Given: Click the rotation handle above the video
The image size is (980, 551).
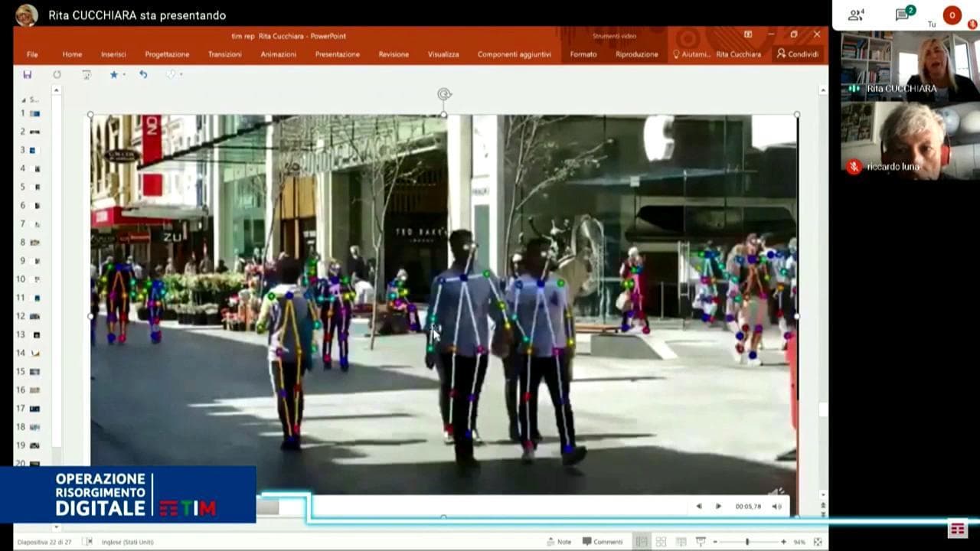Looking at the screenshot, I should (x=444, y=95).
